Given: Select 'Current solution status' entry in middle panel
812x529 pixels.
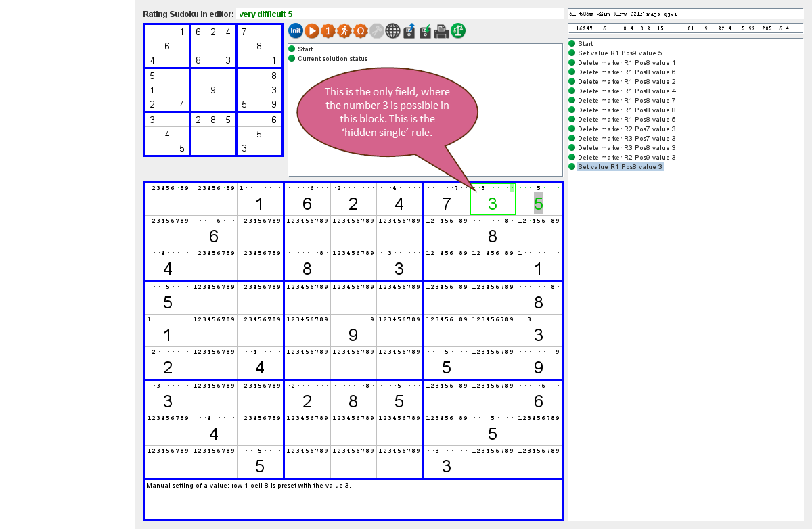Looking at the screenshot, I should 328,58.
